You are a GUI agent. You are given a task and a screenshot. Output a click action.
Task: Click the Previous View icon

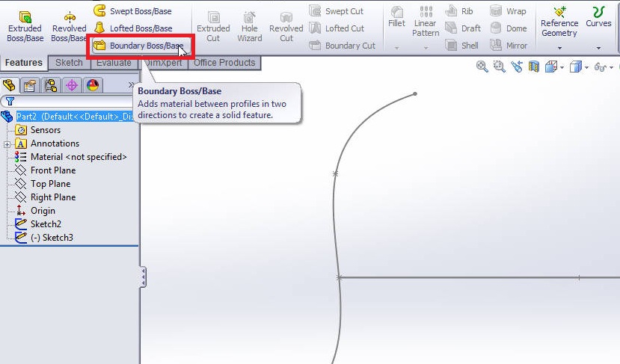pyautogui.click(x=517, y=67)
